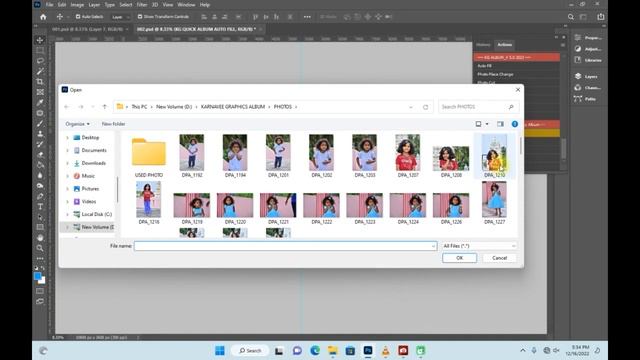Switch to the 001.psd document tab

point(87,29)
